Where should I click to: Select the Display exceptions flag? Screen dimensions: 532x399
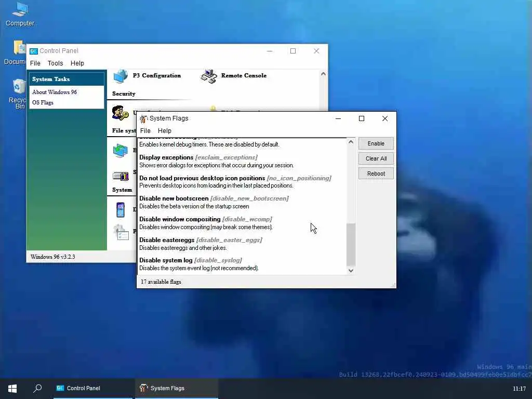[242, 162]
